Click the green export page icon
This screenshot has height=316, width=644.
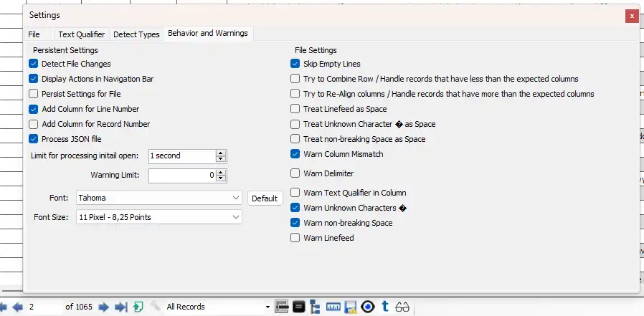click(x=138, y=307)
